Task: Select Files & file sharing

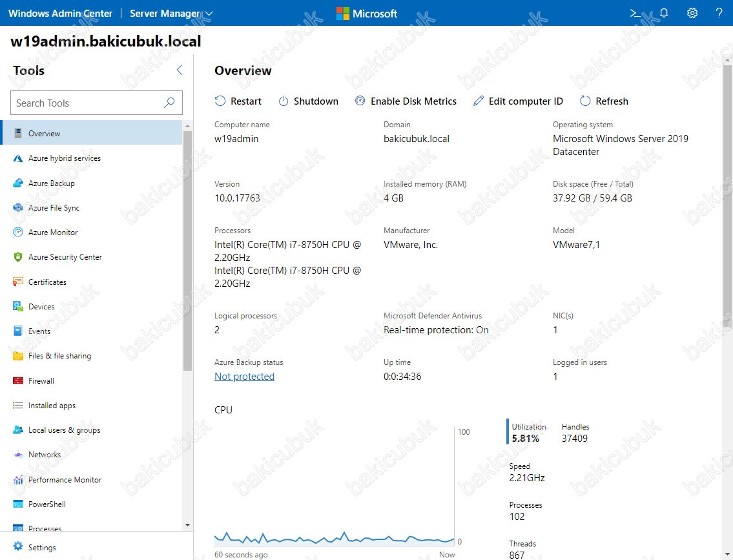Action: click(92, 356)
